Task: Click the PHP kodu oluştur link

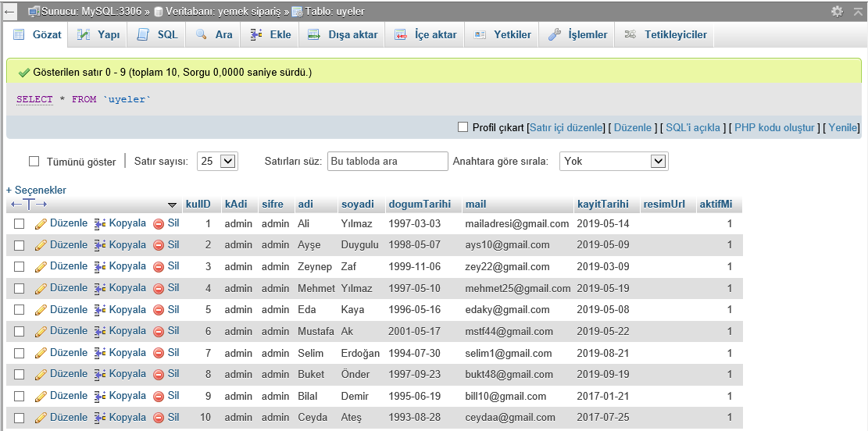Action: [773, 127]
